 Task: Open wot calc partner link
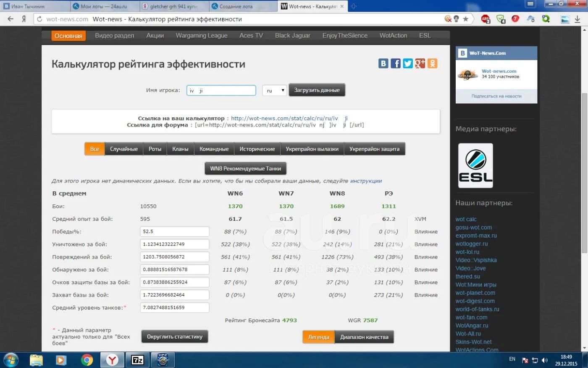coord(466,219)
